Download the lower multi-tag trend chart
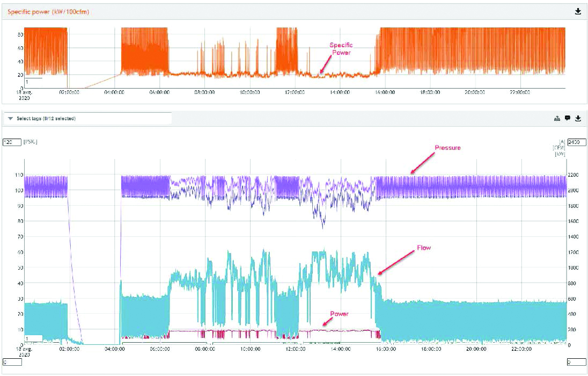Image resolution: width=588 pixels, height=376 pixels. (x=578, y=118)
